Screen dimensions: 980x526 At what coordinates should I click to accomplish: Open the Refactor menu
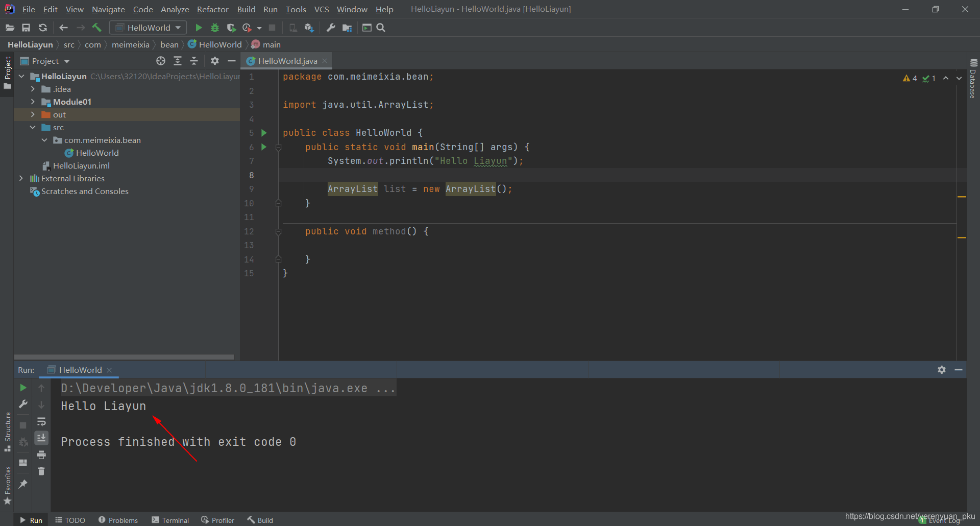point(213,9)
